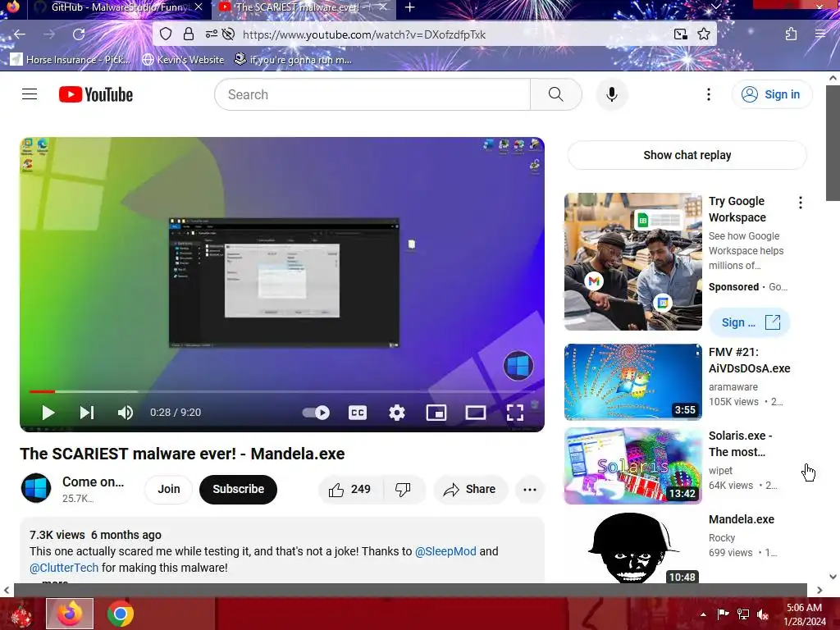Viewport: 840px width, 630px height.
Task: Click the horizontal scrollbar right arrow
Action: coord(819,590)
